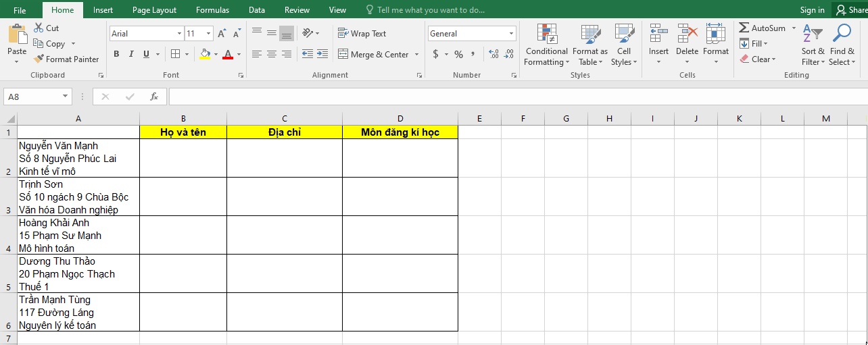The image size is (868, 345).
Task: Apply Percent Style format
Action: [458, 54]
